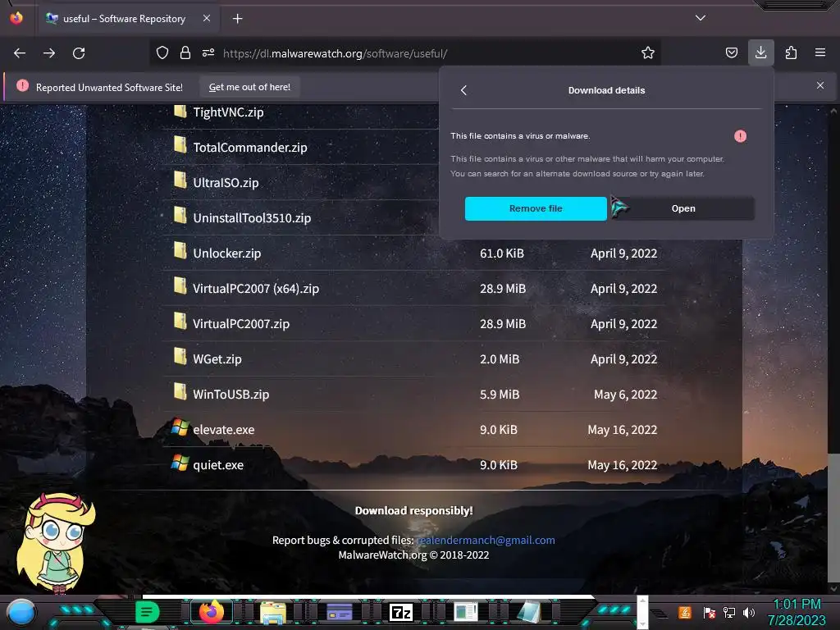The height and width of the screenshot is (630, 840).
Task: Go back in Download details panel
Action: 464,90
